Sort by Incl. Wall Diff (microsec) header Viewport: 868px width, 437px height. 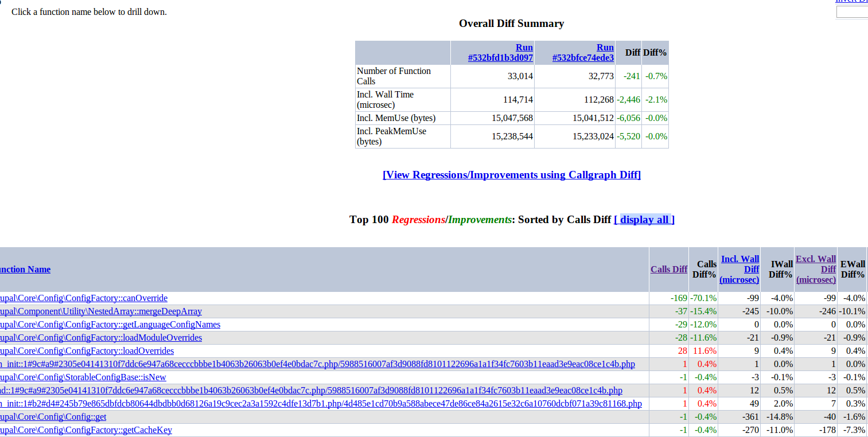click(739, 270)
